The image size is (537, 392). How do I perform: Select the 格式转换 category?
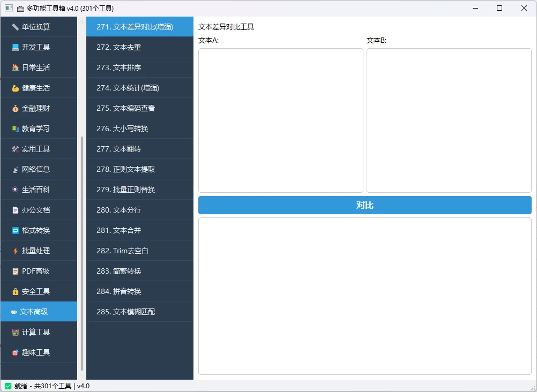(x=39, y=230)
